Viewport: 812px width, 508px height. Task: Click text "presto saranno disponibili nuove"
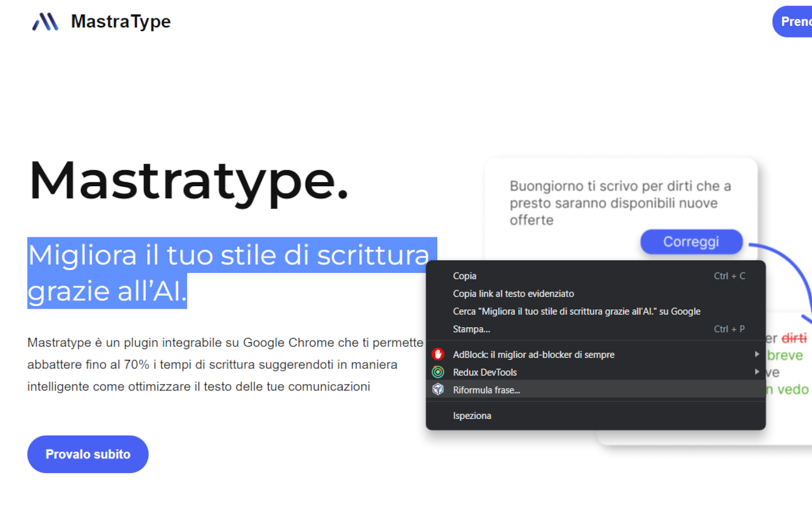[613, 203]
